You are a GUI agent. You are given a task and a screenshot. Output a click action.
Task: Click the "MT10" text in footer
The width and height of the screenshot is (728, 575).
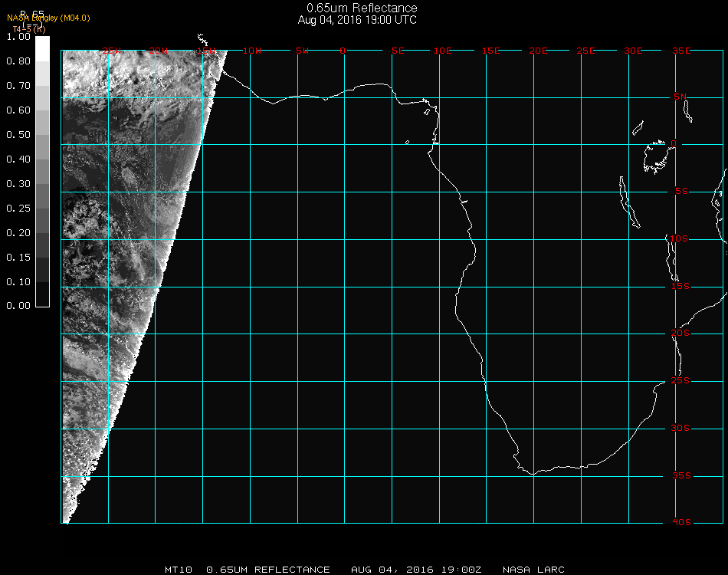click(x=179, y=570)
